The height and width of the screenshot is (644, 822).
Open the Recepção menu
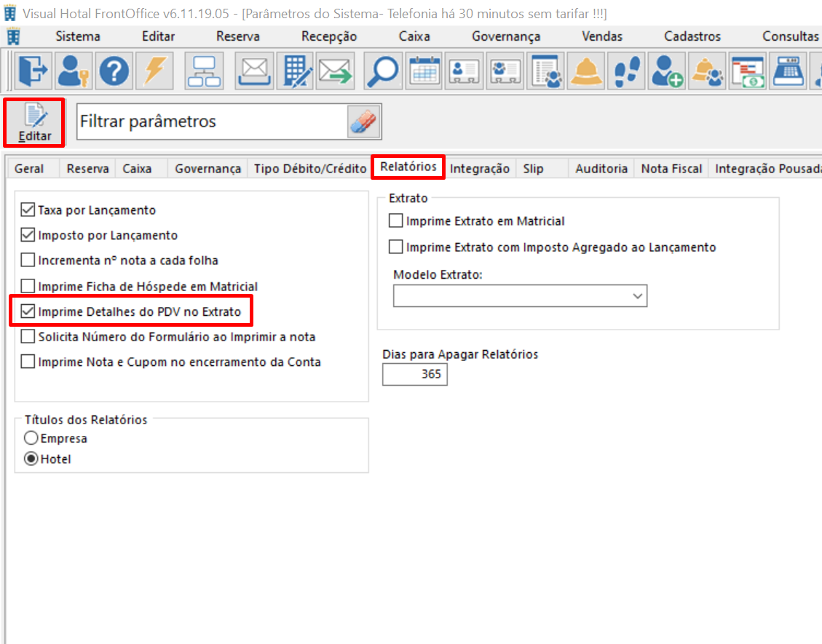coord(329,36)
